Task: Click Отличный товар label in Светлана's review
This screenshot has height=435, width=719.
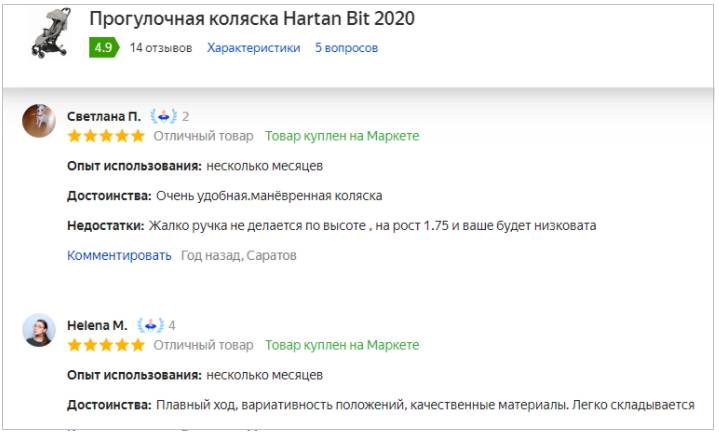Action: [204, 136]
